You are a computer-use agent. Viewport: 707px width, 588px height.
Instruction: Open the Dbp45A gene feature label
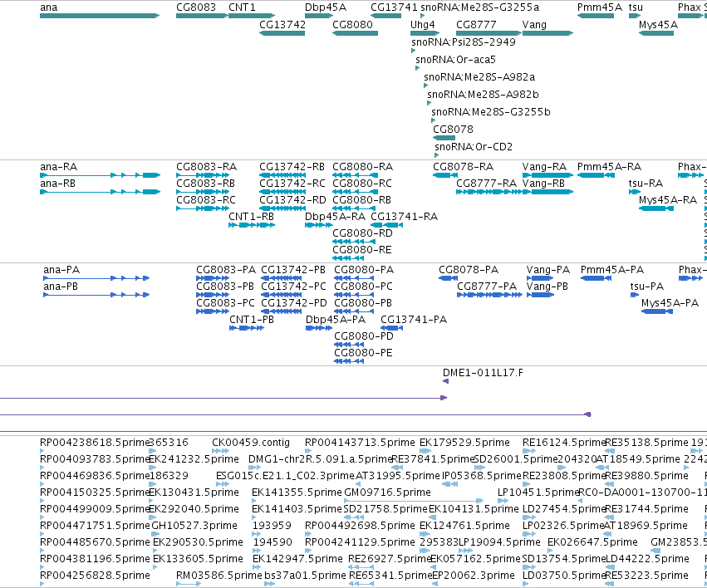326,7
